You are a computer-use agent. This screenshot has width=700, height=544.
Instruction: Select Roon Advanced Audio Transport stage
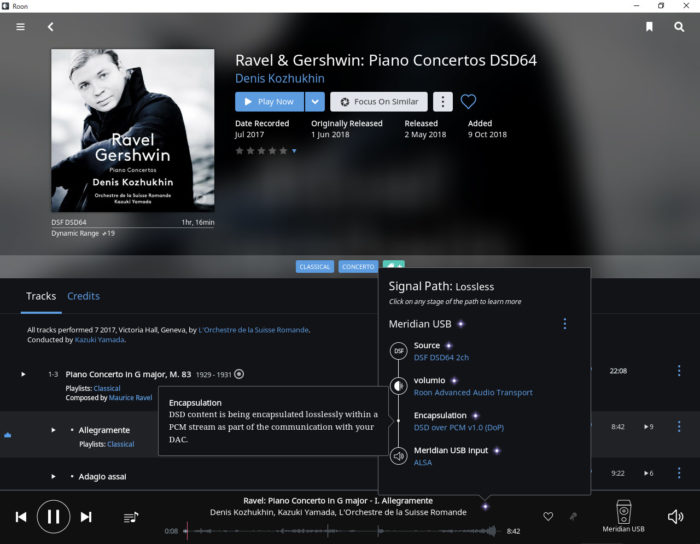[473, 393]
